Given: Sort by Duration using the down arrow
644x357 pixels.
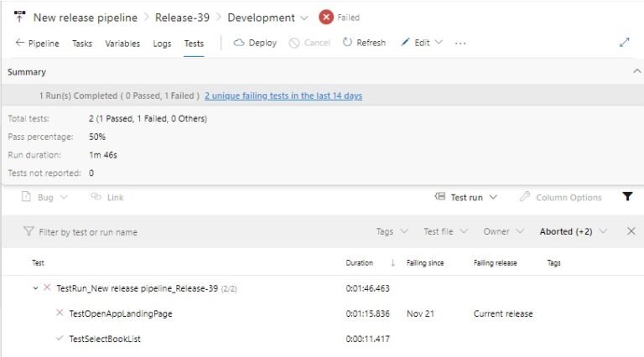Looking at the screenshot, I should pyautogui.click(x=392, y=262).
